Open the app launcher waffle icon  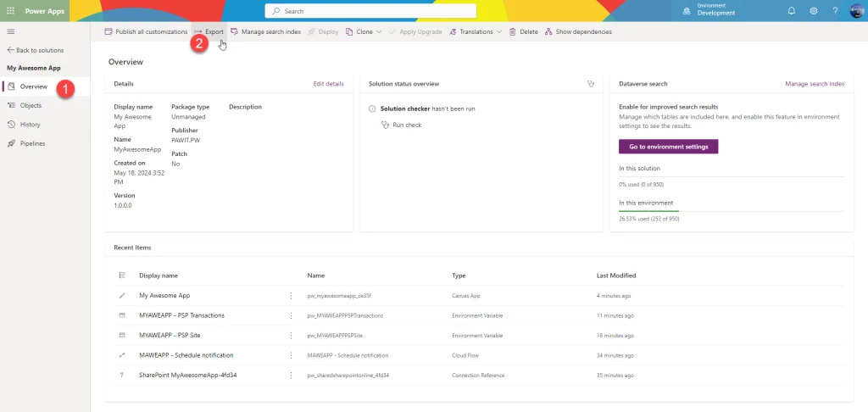(10, 11)
